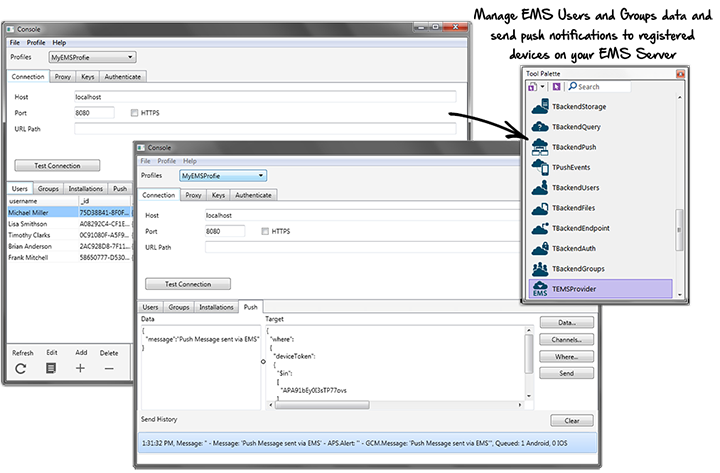Select user row Lisa Smithson
720x473 pixels.
(x=70, y=224)
